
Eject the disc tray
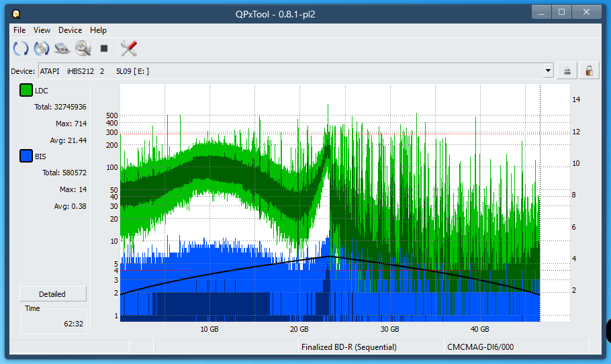point(567,71)
